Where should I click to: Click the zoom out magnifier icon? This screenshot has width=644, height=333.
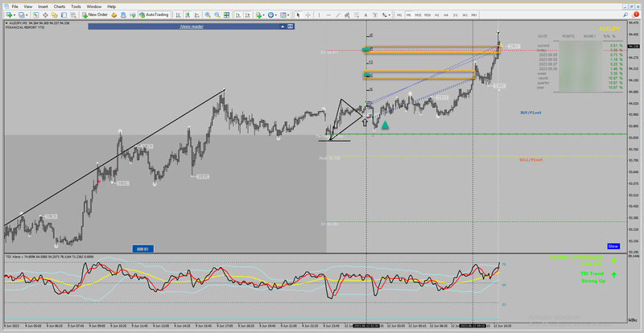(217, 14)
